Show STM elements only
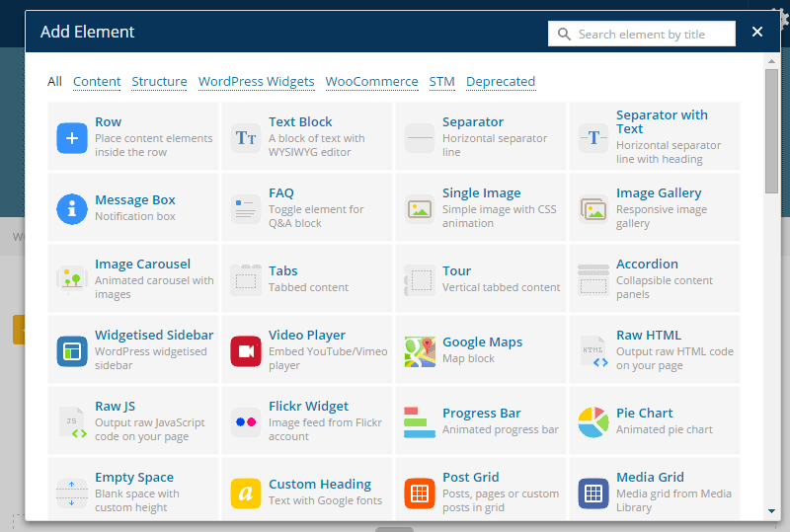Viewport: 790px width, 532px height. (x=441, y=82)
